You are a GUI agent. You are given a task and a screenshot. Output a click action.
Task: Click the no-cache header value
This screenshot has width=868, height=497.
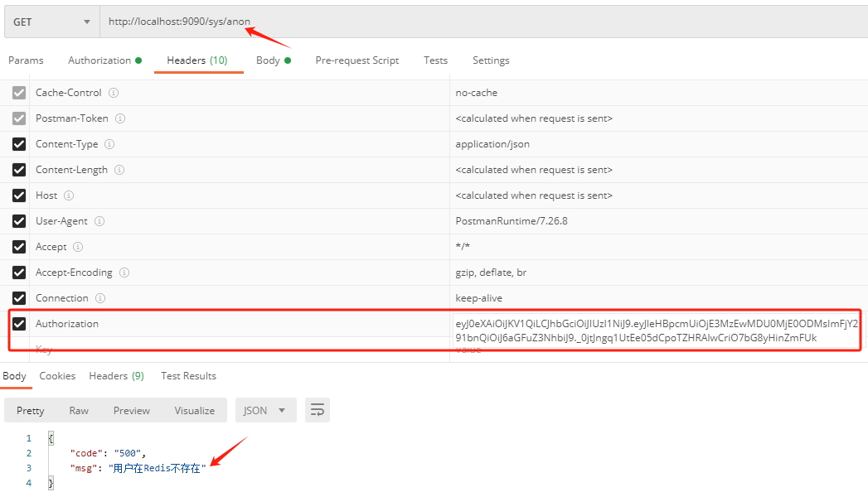coord(476,93)
